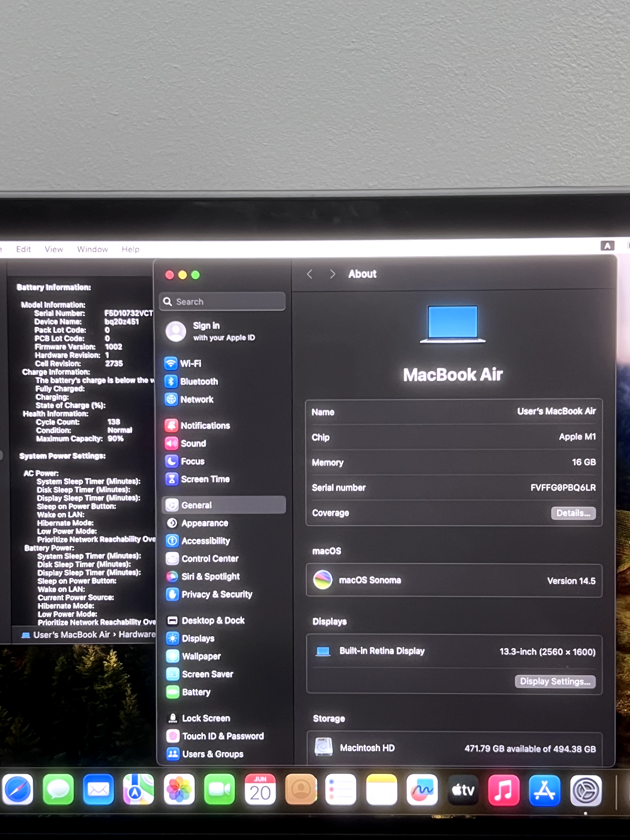630x840 pixels.
Task: Go back using the back chevron
Action: [x=310, y=274]
